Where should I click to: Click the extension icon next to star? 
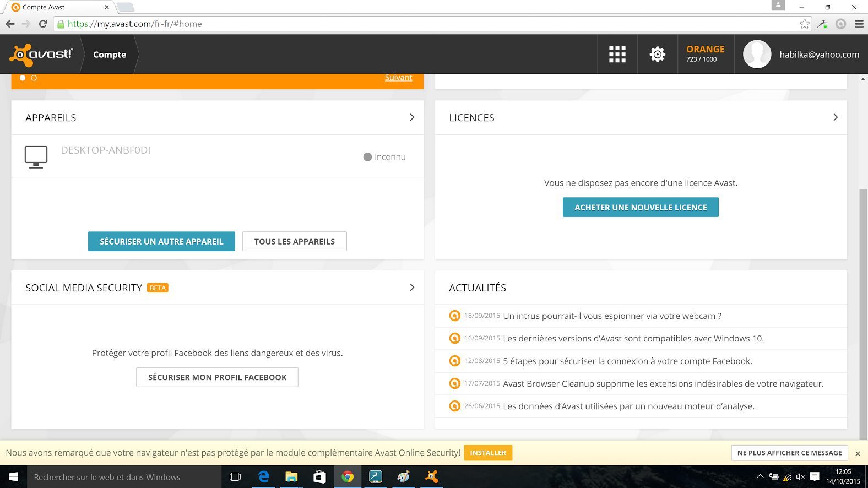pyautogui.click(x=822, y=24)
